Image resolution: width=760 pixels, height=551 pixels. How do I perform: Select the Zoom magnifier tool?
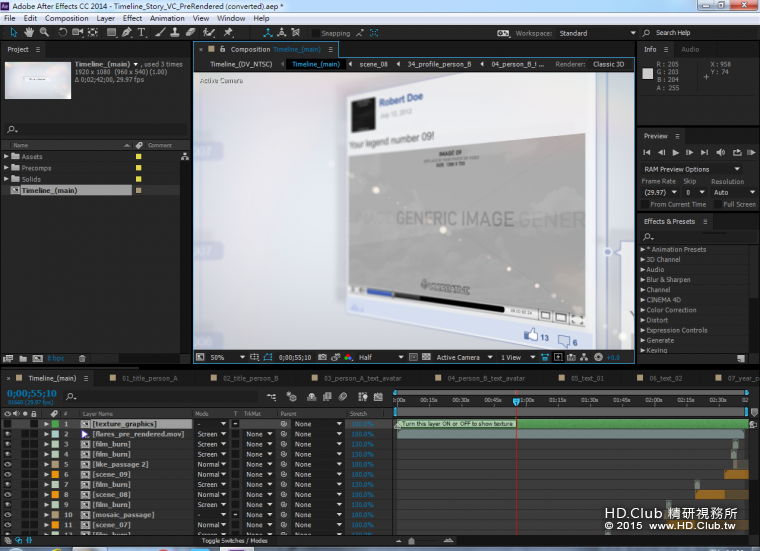pyautogui.click(x=43, y=33)
